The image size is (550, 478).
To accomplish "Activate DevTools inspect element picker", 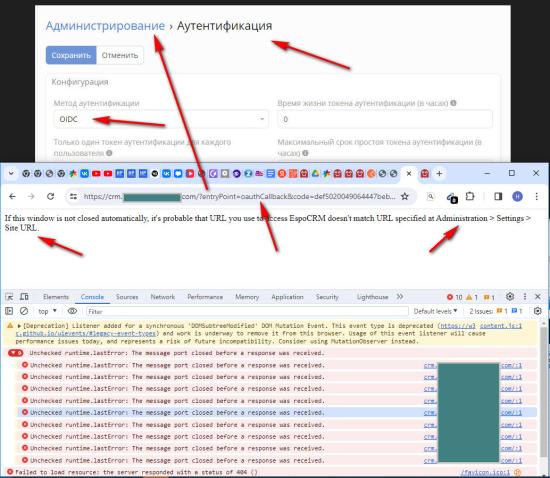I will (9, 297).
